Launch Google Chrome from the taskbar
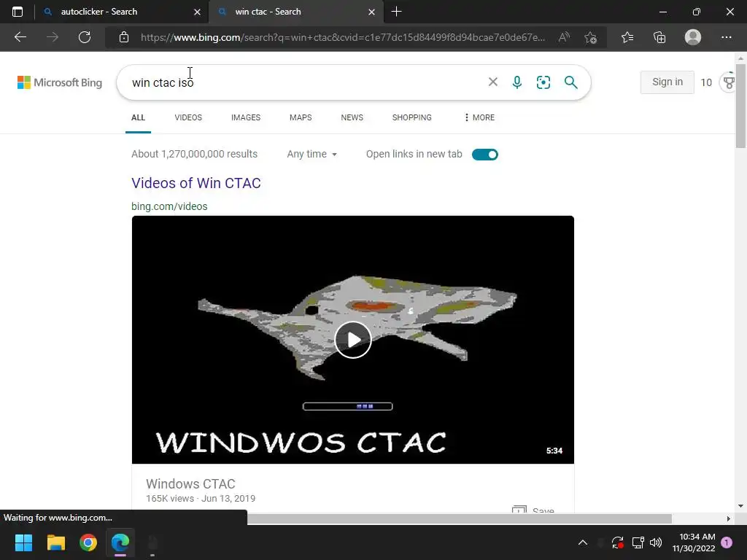Screen dimensions: 747x560 coord(88,542)
